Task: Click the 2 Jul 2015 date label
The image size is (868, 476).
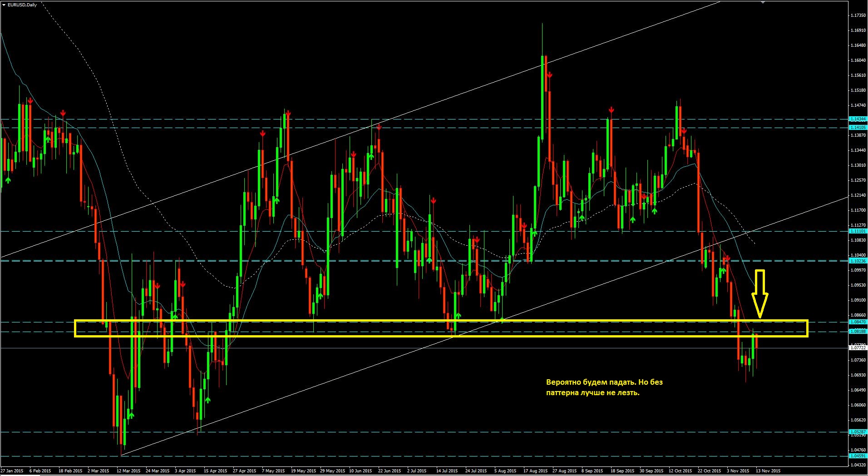Action: pyautogui.click(x=417, y=471)
